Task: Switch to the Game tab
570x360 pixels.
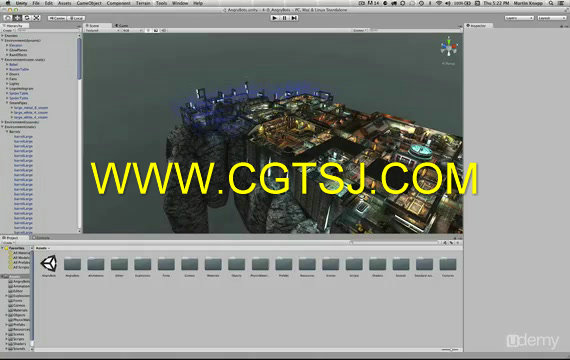Action: coord(122,25)
